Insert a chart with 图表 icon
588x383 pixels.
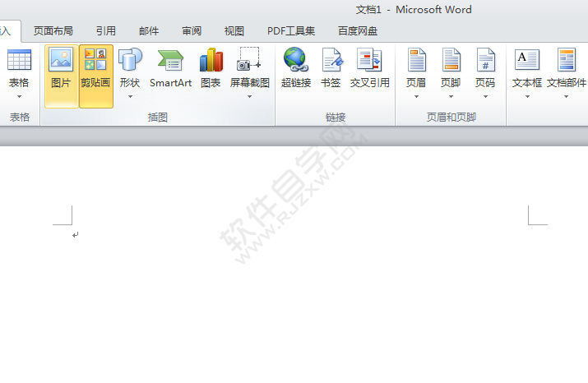point(211,59)
